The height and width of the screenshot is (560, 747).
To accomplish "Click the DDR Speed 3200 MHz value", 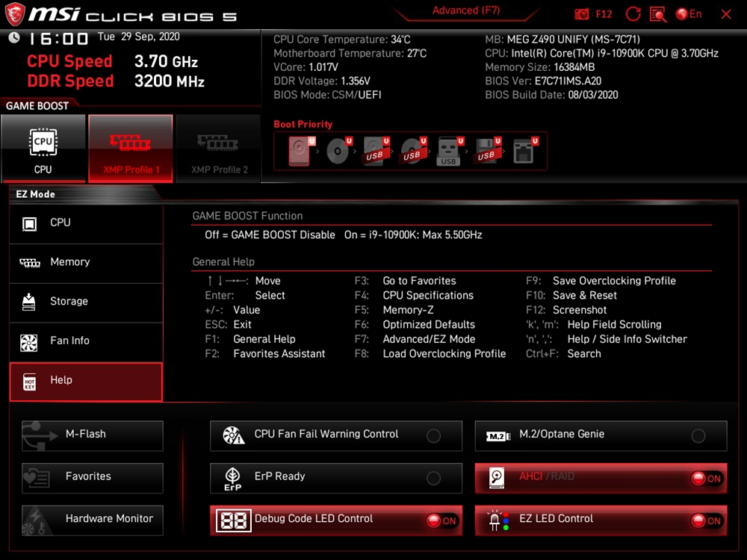I will [169, 81].
